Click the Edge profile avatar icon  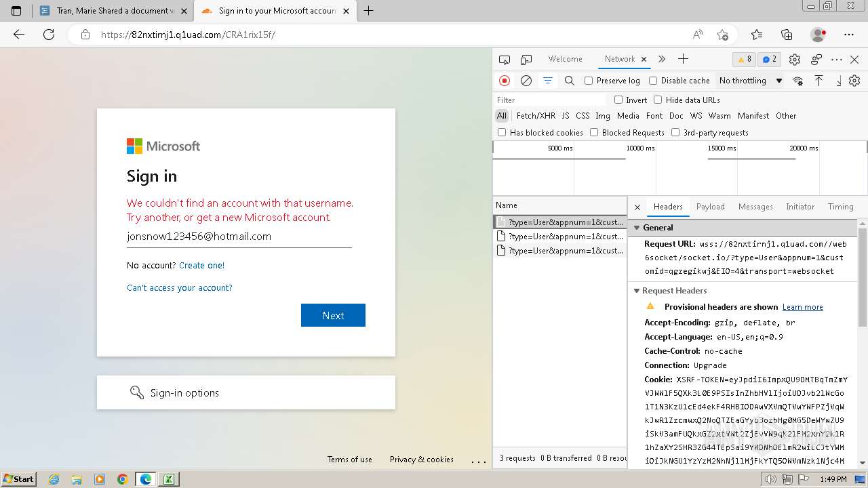pyautogui.click(x=818, y=35)
